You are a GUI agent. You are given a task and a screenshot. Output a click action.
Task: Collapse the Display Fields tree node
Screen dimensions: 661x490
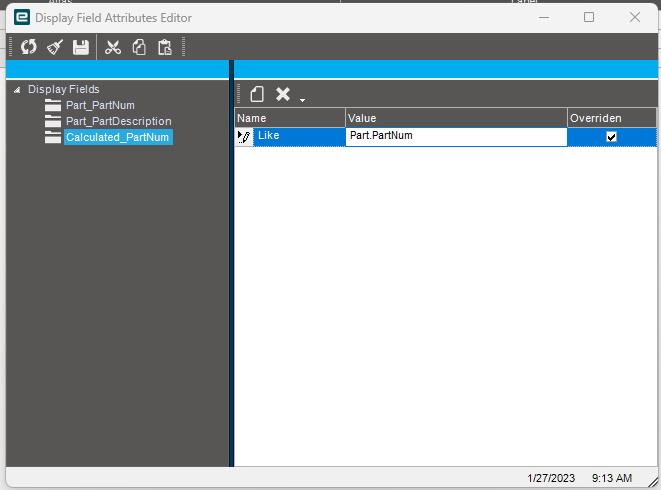[x=17, y=90]
